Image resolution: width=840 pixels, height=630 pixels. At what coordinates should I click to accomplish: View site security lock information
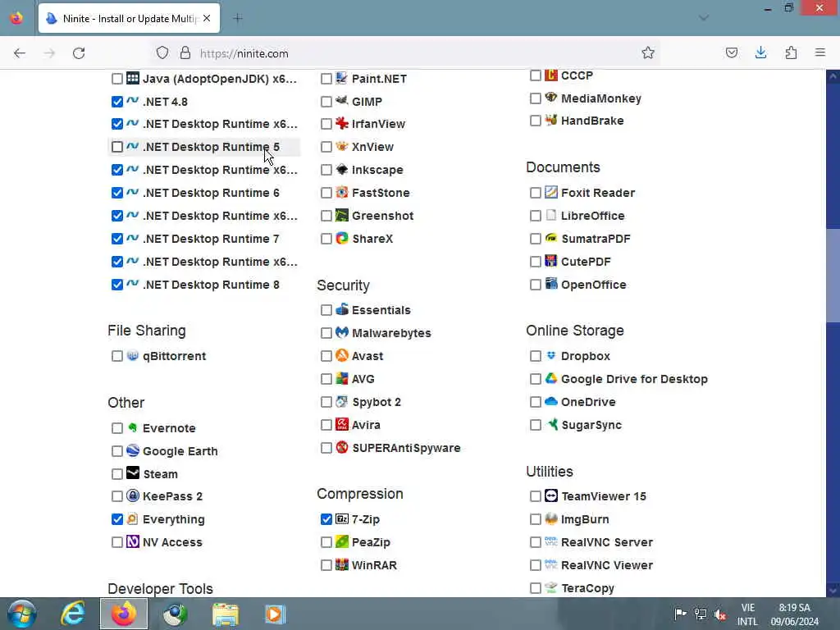(185, 52)
